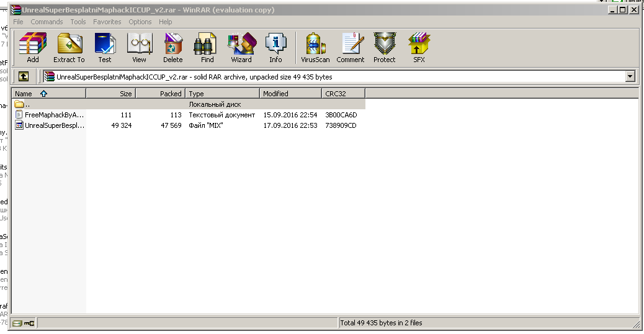This screenshot has height=334, width=644.
Task: Convert archive with SFX icon
Action: point(419,48)
